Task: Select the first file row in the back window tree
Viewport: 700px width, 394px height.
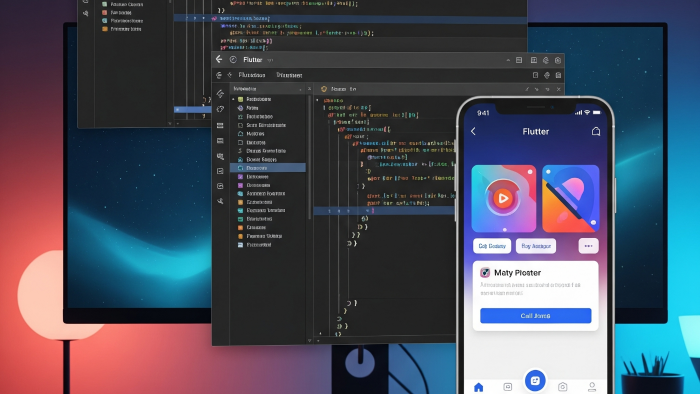Action: click(x=122, y=4)
